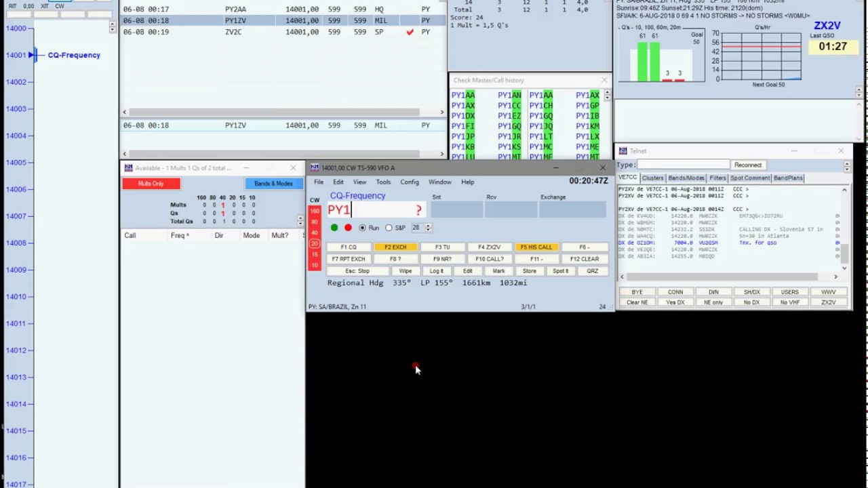Click the red LED indicator in entry window

(348, 228)
